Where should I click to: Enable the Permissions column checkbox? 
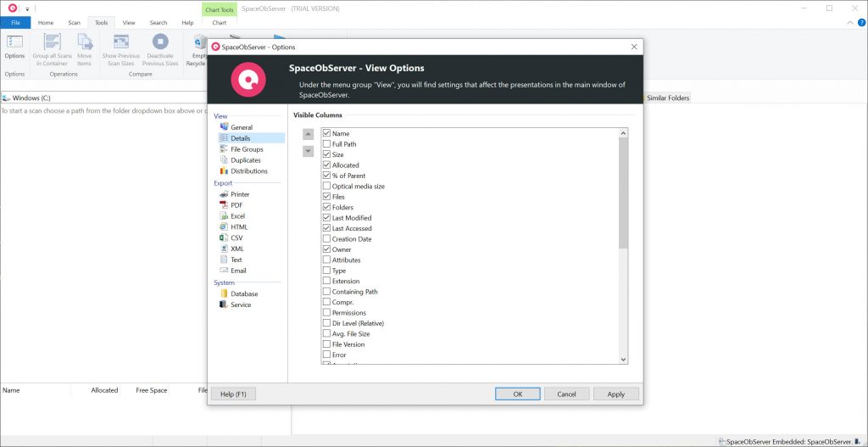326,313
